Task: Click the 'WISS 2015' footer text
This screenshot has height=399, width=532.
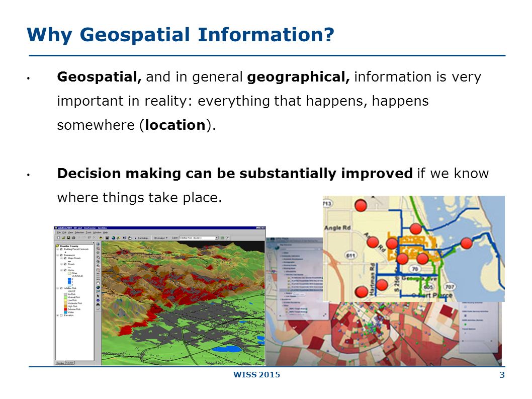Action: click(257, 374)
